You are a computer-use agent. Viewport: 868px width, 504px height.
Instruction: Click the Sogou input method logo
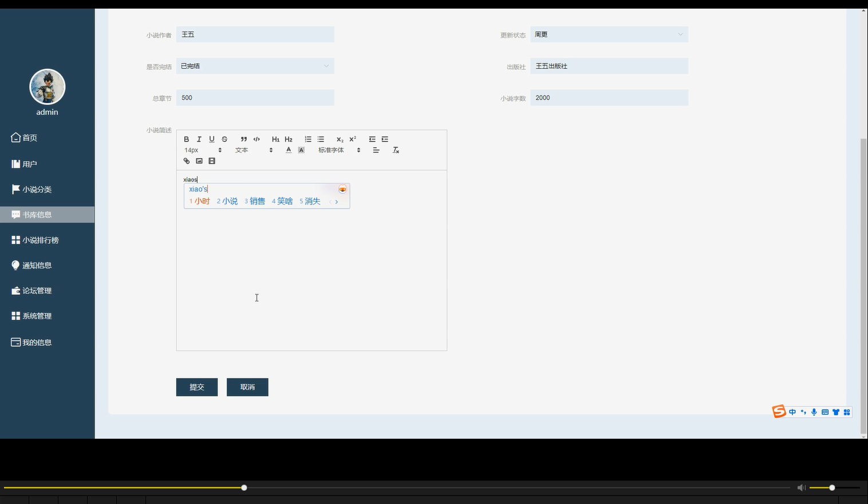coord(779,411)
